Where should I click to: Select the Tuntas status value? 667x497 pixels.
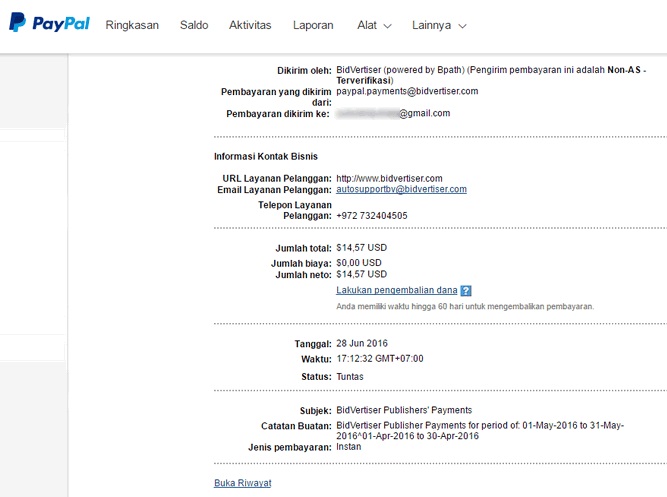point(350,377)
